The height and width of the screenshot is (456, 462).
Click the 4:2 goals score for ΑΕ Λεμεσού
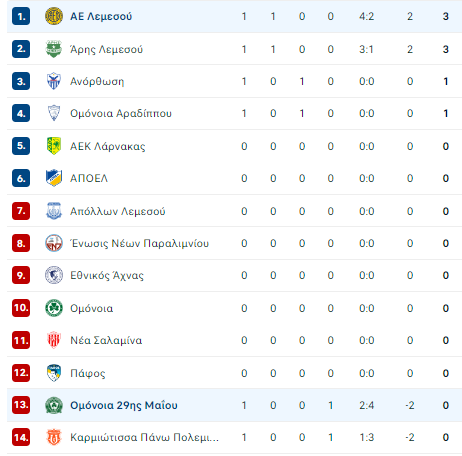pyautogui.click(x=366, y=16)
